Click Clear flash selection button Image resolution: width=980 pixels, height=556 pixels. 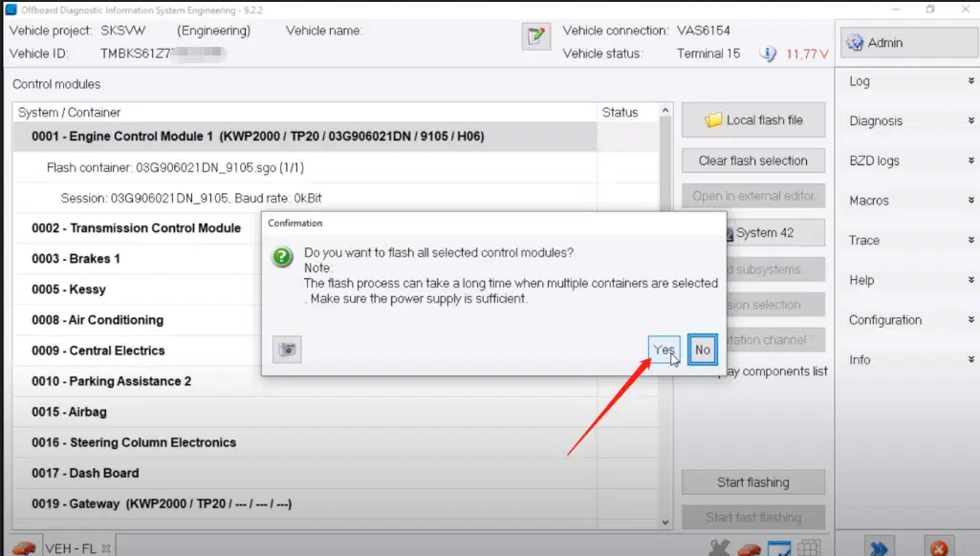click(753, 160)
